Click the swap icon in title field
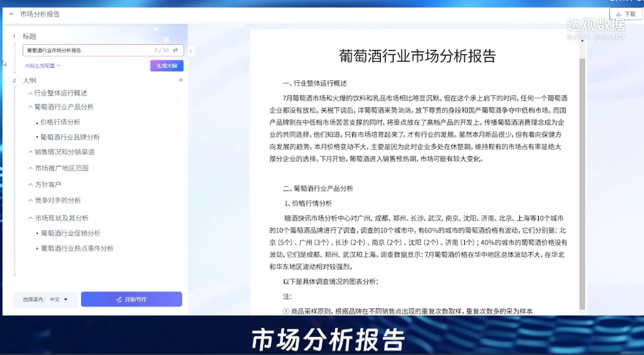 click(x=175, y=50)
